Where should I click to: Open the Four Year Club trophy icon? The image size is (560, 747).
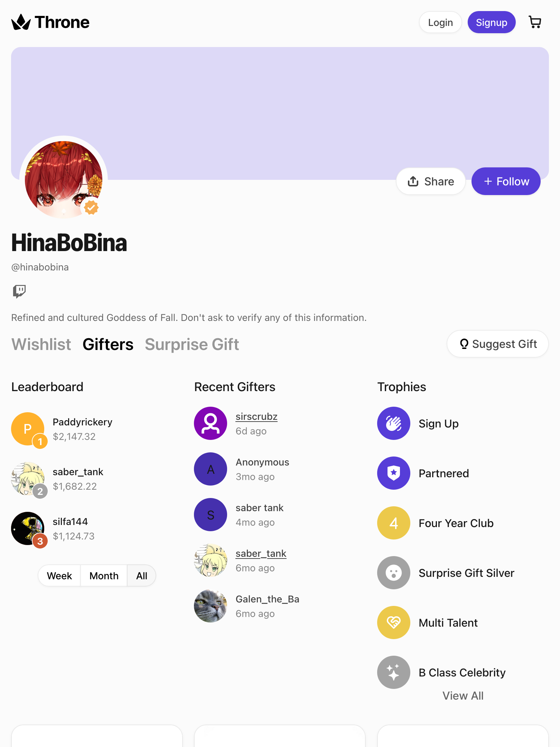[394, 523]
